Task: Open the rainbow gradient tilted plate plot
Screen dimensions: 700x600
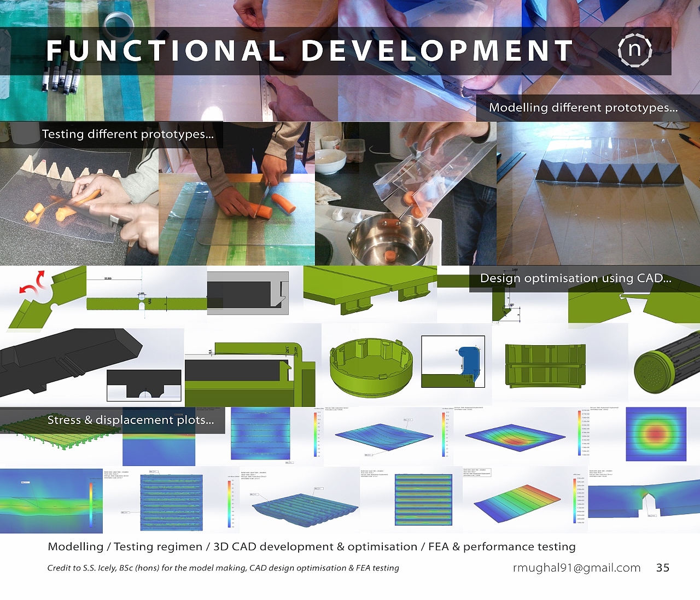Action: [x=517, y=503]
